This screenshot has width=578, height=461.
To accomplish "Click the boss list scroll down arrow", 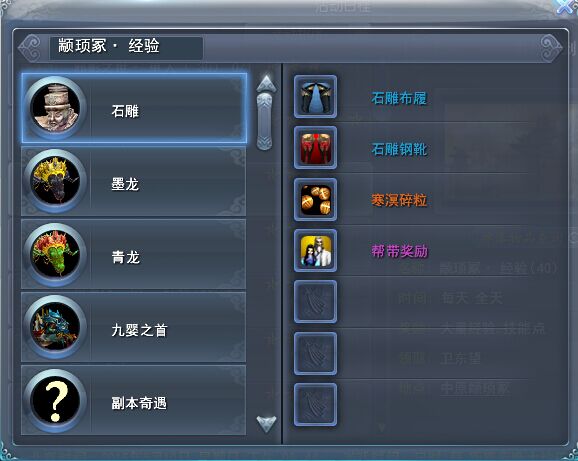I will pyautogui.click(x=266, y=424).
